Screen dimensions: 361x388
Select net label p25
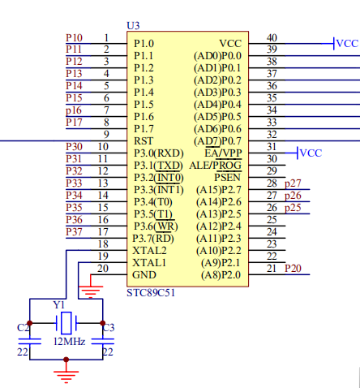[293, 208]
